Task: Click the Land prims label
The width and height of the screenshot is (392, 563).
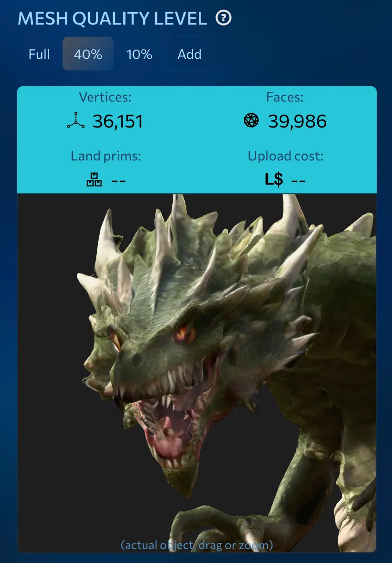Action: pyautogui.click(x=106, y=156)
